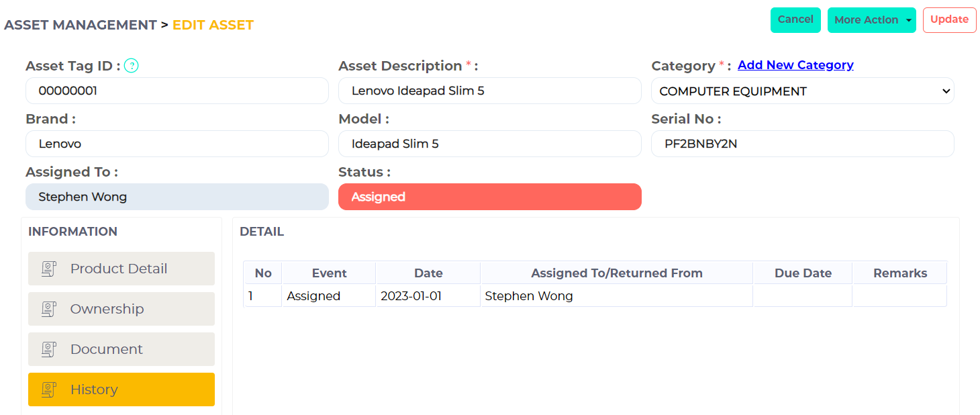Click the Ownership tab icon
Screen dimensions: 980x415
[x=48, y=310]
